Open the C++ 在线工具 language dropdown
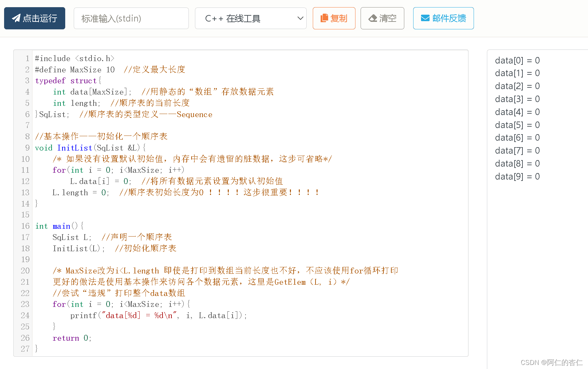 [251, 18]
